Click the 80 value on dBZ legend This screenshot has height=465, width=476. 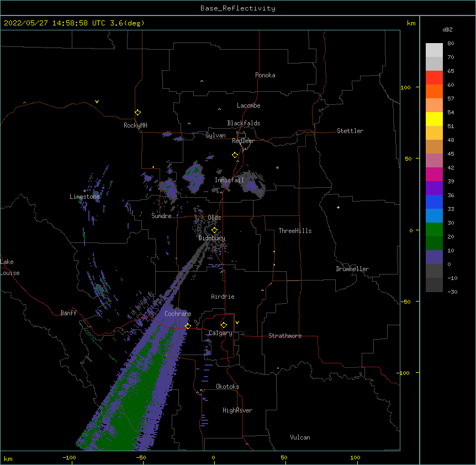point(451,44)
